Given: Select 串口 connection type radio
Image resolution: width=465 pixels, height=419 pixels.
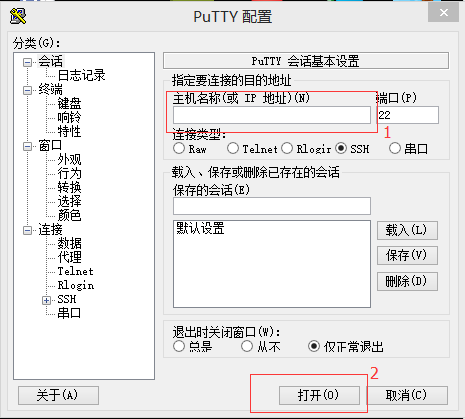Looking at the screenshot, I should tap(395, 148).
